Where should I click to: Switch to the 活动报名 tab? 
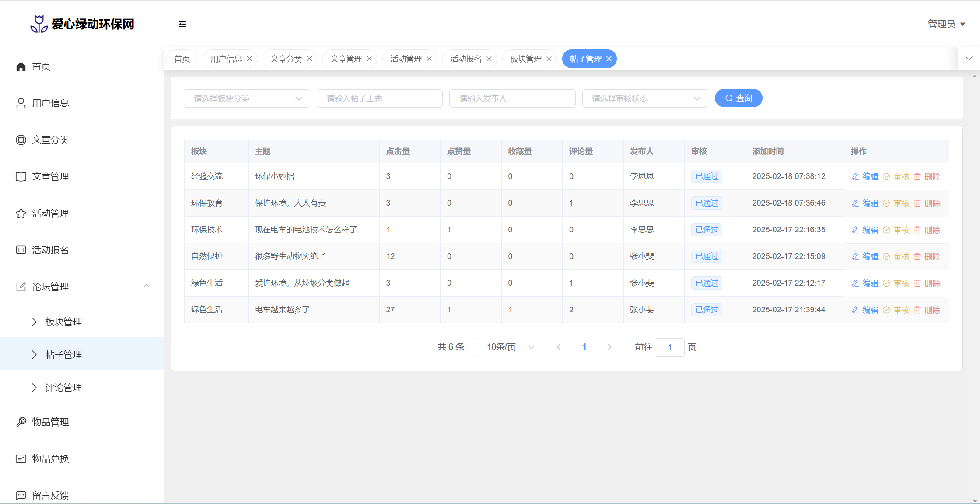[x=465, y=59]
